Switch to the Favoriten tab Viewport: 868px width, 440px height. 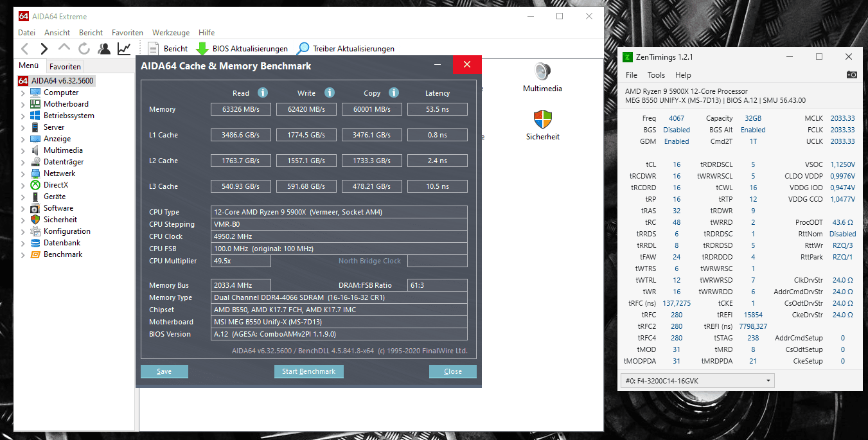click(65, 66)
